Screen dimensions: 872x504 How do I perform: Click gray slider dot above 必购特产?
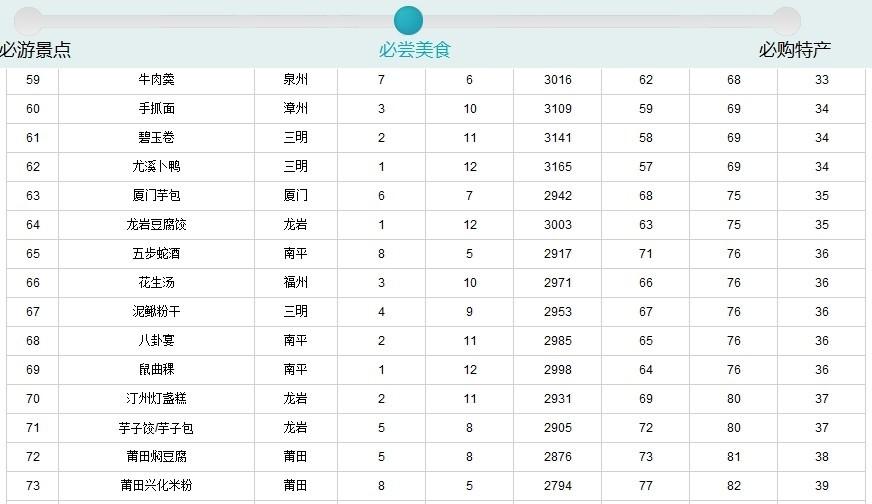[786, 20]
